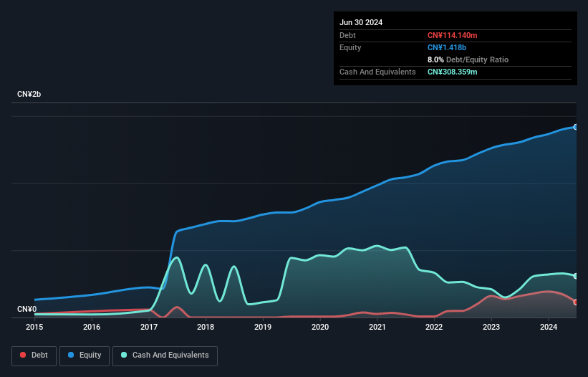Viewport: 588px width, 377px height.
Task: Click the 2022 x-axis label
Action: [434, 327]
